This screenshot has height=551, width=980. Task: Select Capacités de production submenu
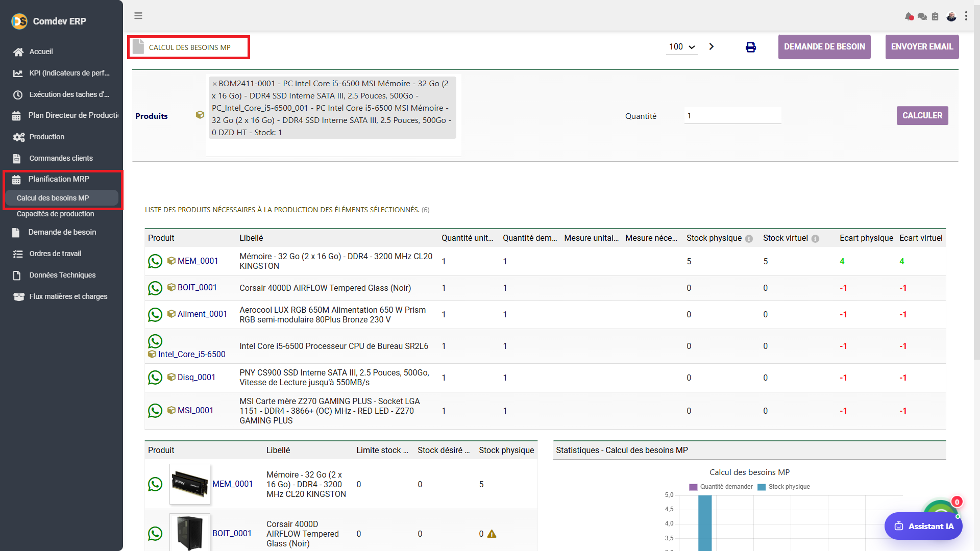pyautogui.click(x=55, y=214)
